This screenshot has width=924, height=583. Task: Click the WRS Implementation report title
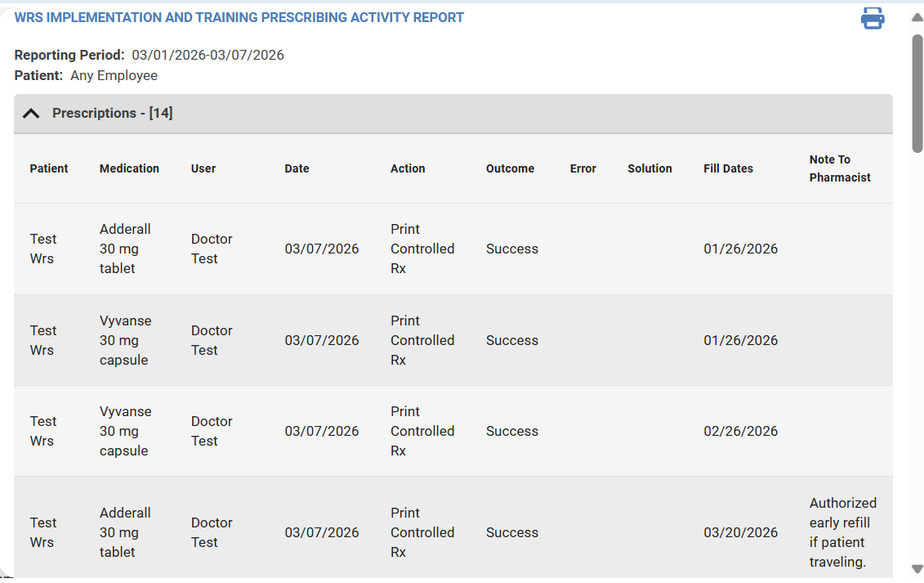click(239, 17)
